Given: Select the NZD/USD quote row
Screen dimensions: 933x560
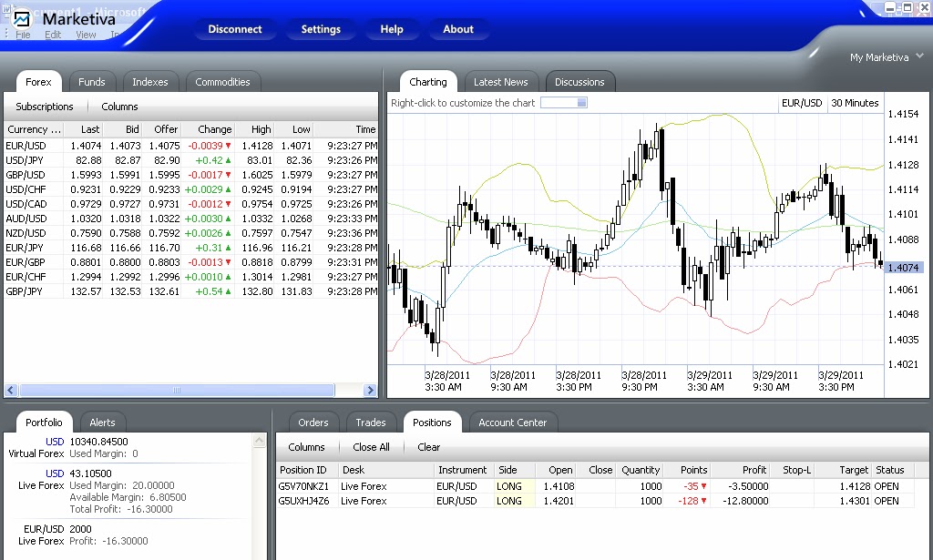Looking at the screenshot, I should 191,233.
